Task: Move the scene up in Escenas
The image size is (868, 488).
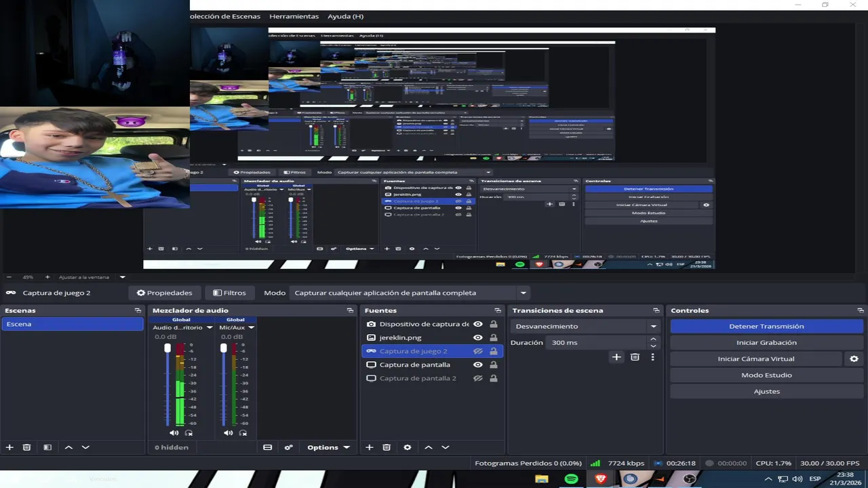Action: (68, 447)
